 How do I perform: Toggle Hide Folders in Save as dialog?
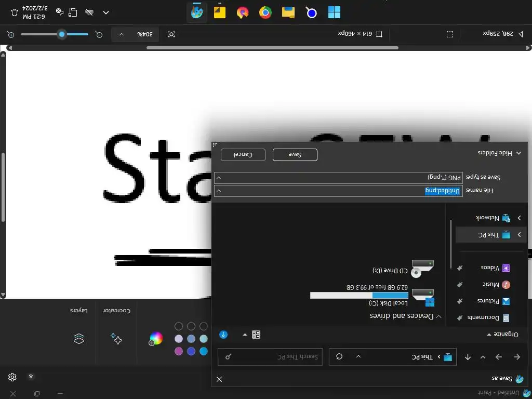pyautogui.click(x=499, y=153)
